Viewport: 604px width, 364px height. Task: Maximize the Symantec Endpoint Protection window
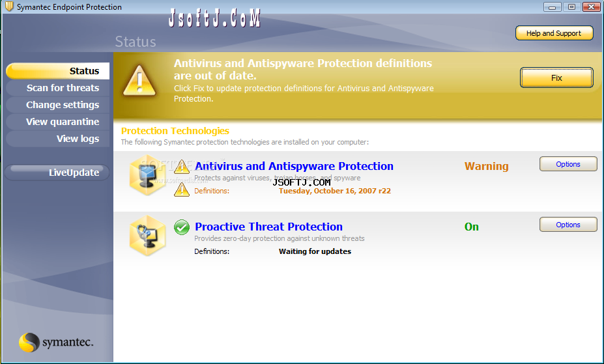(x=571, y=7)
